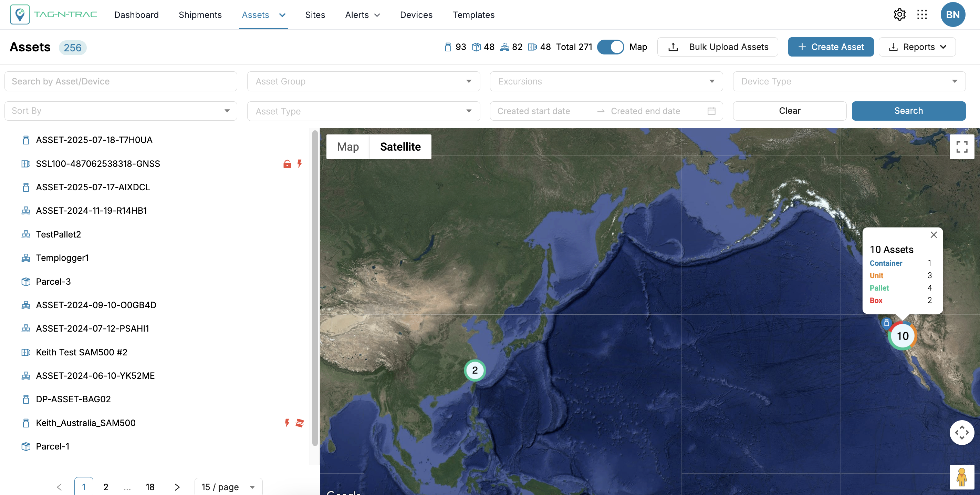The width and height of the screenshot is (980, 495).
Task: Open the settings gear icon
Action: click(x=899, y=15)
